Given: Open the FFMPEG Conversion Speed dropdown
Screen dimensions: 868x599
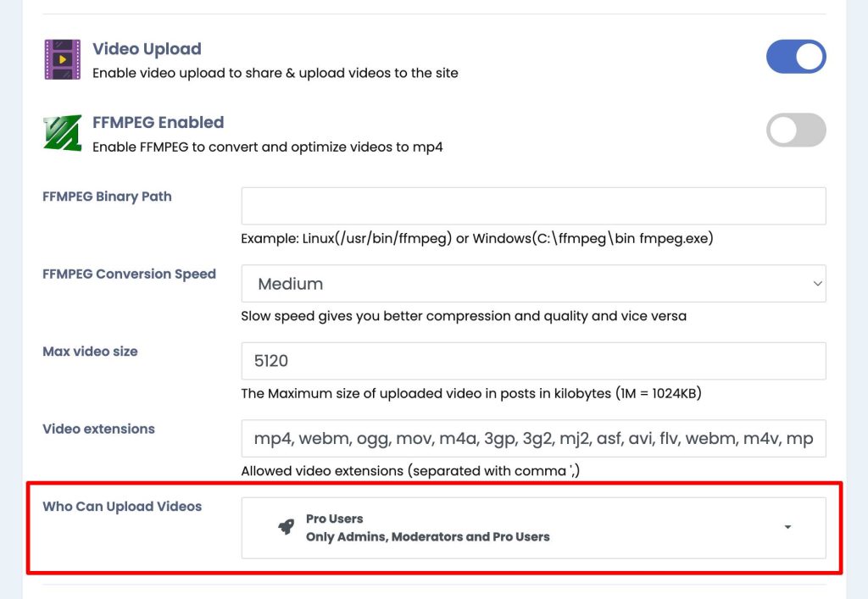Looking at the screenshot, I should (534, 284).
